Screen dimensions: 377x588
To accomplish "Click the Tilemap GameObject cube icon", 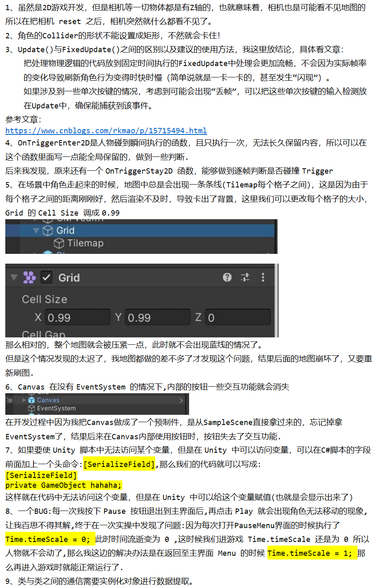I will pyautogui.click(x=59, y=243).
